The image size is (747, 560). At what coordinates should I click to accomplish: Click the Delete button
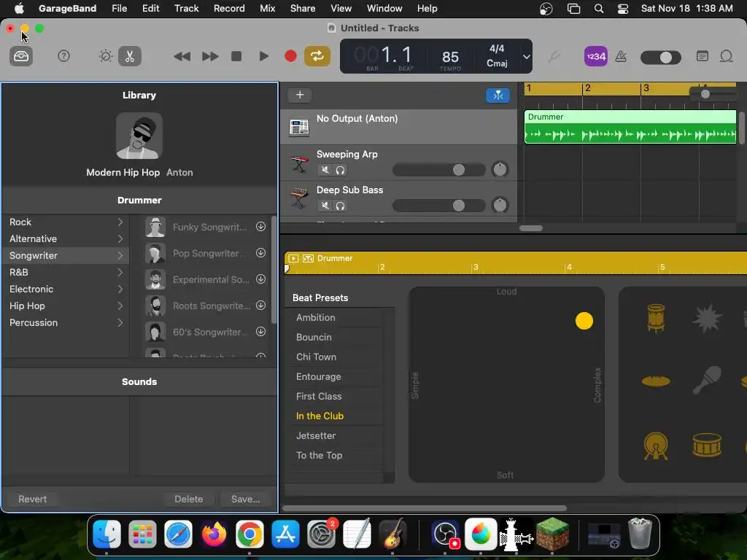pos(189,499)
